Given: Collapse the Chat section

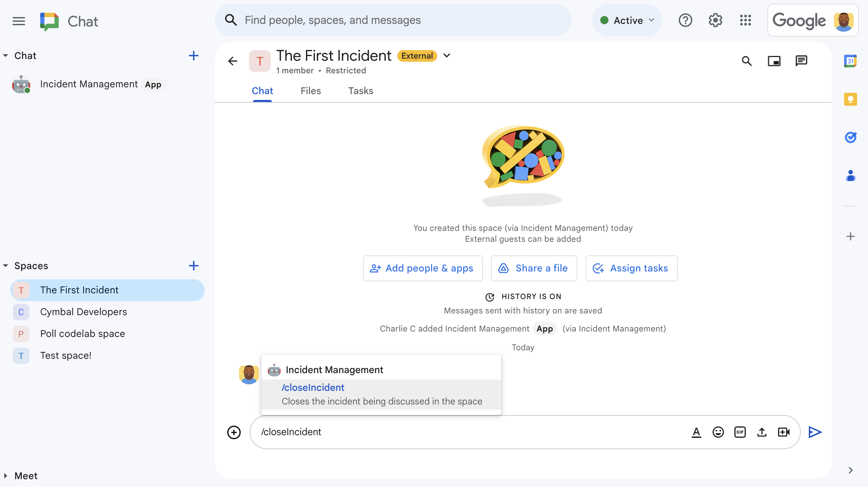Looking at the screenshot, I should coord(5,55).
